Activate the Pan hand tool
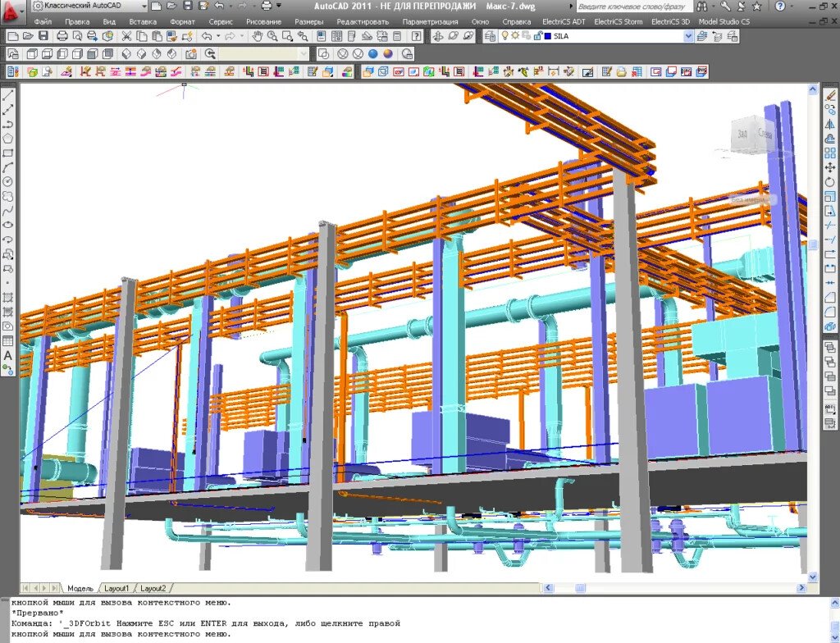Image resolution: width=840 pixels, height=643 pixels. [x=258, y=36]
